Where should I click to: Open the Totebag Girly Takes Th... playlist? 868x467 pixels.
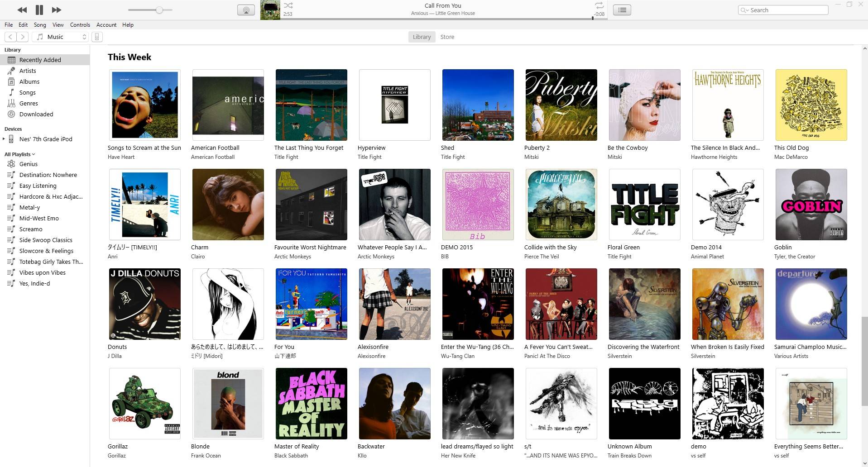51,262
